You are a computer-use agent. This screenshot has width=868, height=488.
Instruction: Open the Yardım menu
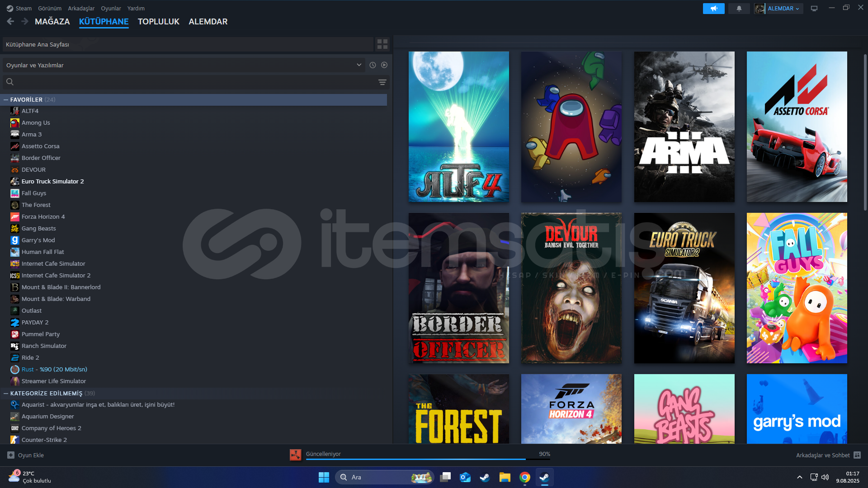coord(136,8)
